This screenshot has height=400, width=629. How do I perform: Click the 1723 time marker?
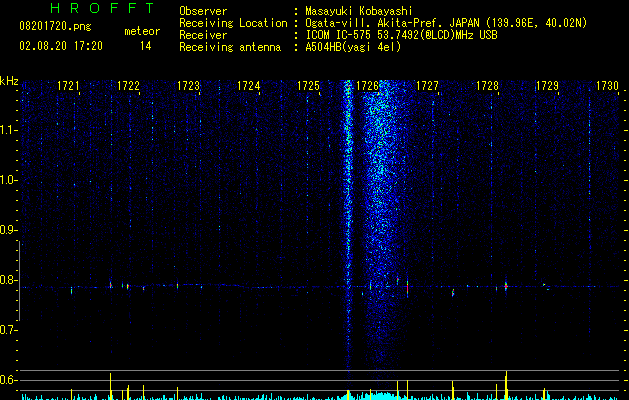coord(188,86)
